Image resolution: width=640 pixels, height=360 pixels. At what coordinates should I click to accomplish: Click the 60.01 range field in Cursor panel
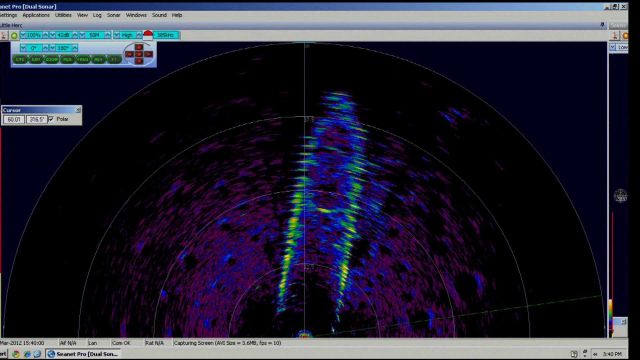(x=14, y=119)
